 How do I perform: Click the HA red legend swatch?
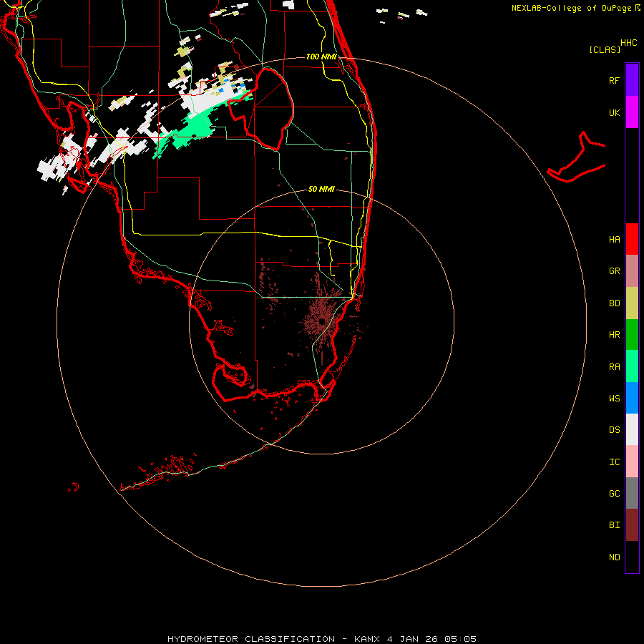coord(632,239)
